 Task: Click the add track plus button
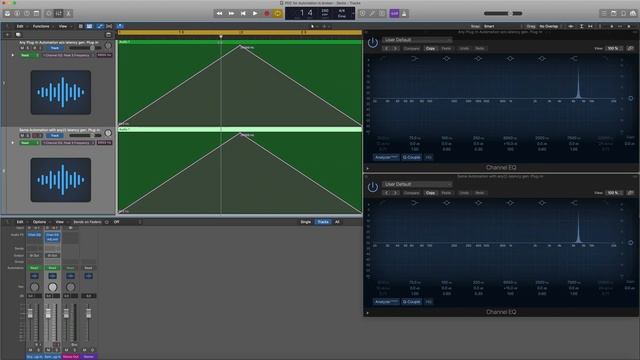pyautogui.click(x=7, y=35)
